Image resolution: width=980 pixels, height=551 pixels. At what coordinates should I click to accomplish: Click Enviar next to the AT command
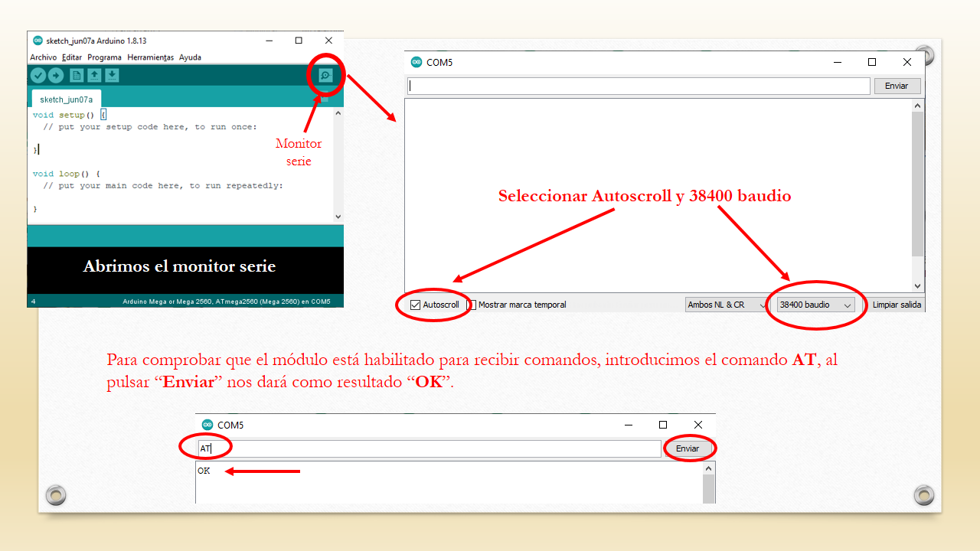[688, 448]
